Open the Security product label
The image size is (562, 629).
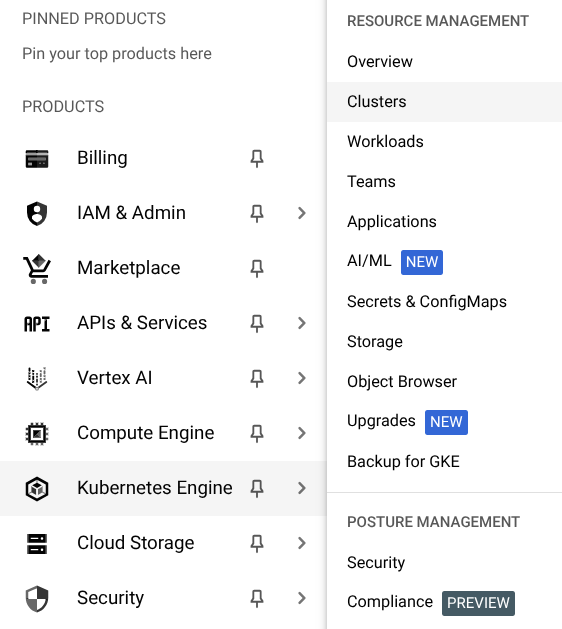[110, 598]
